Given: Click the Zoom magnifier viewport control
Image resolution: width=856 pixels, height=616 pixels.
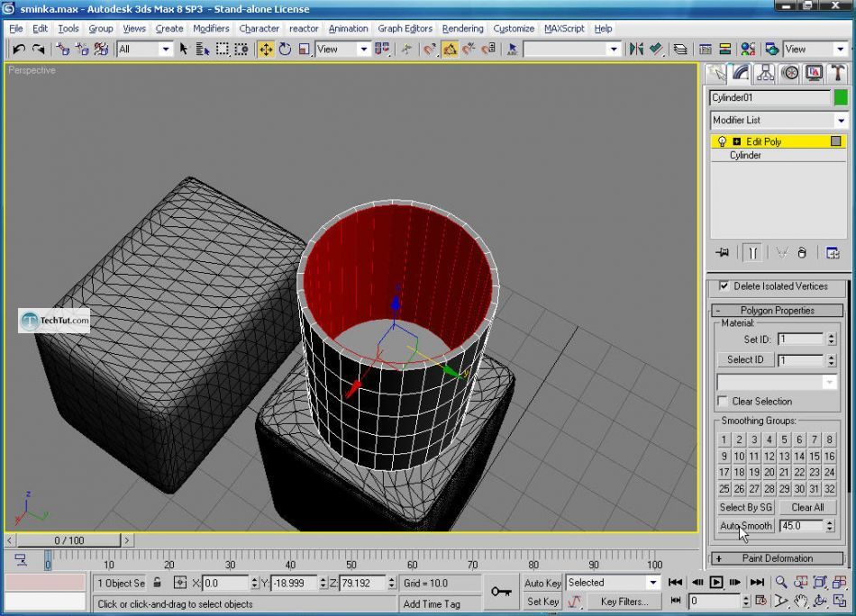Looking at the screenshot, I should point(781,582).
